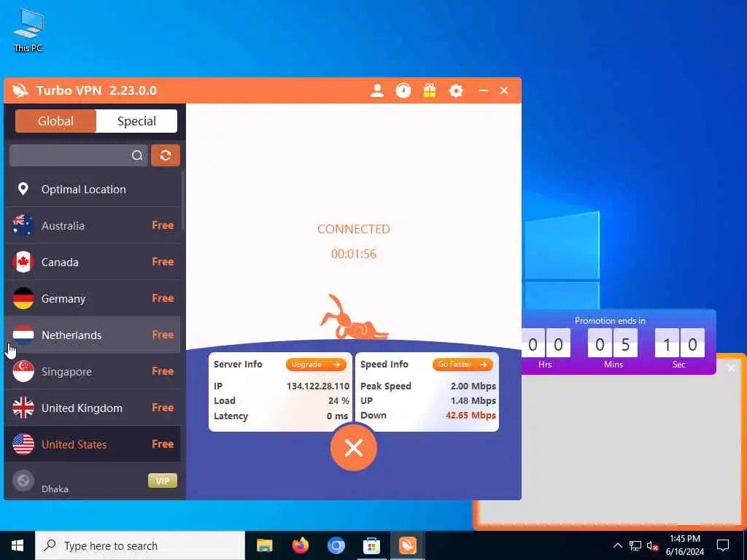
Task: Open the account profile icon in Turbo VPN
Action: click(x=377, y=90)
